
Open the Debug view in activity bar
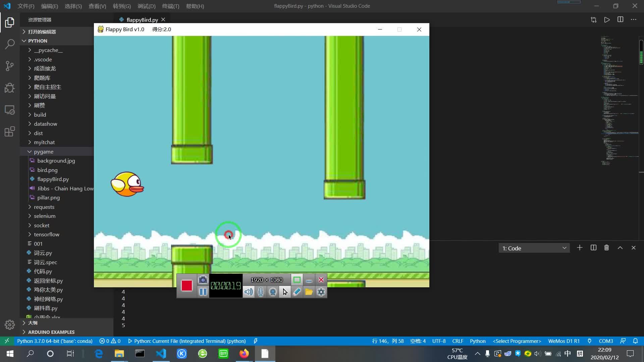10,88
